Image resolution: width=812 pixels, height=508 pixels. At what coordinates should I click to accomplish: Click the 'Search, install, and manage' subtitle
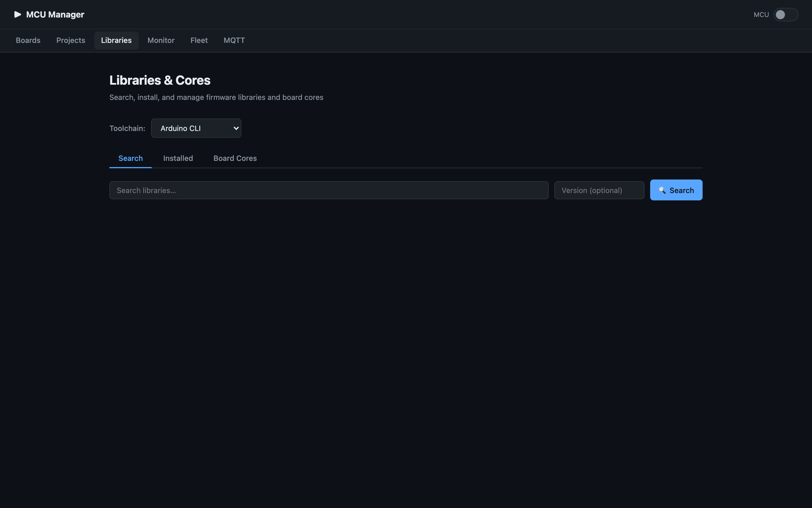[217, 97]
